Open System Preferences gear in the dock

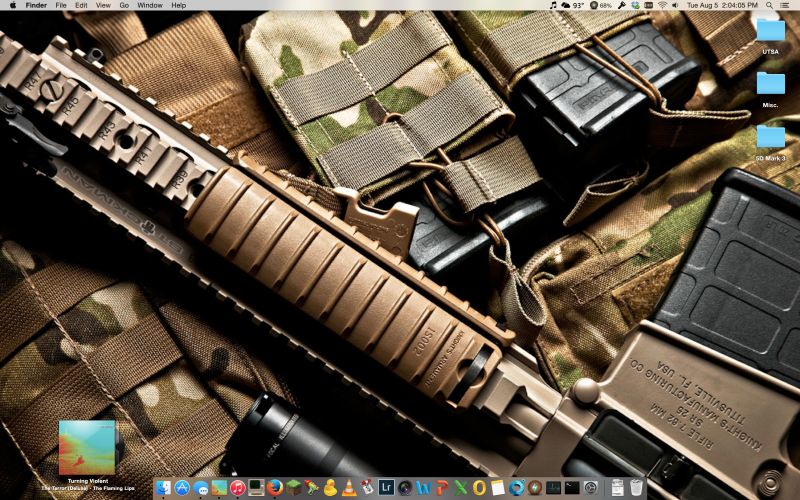tap(590, 488)
